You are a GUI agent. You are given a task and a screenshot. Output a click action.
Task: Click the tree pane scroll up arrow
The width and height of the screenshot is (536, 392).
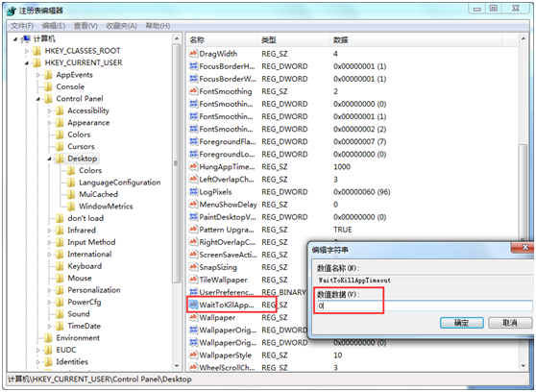click(x=177, y=38)
